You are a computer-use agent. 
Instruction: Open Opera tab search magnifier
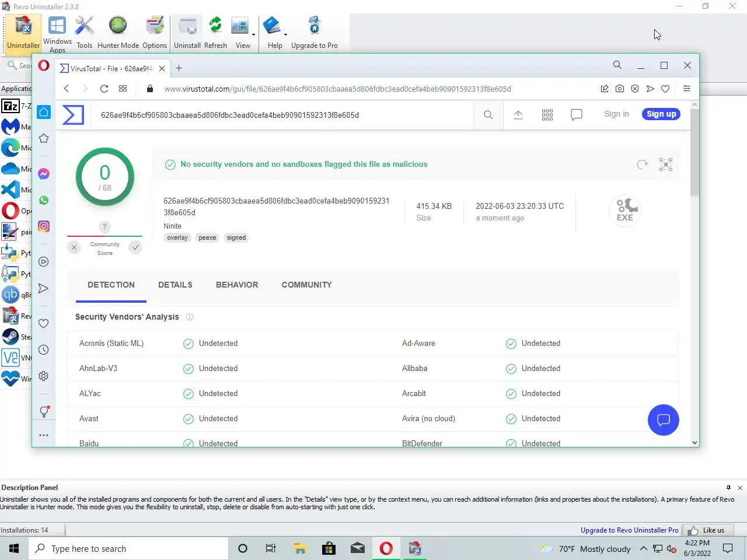[617, 65]
